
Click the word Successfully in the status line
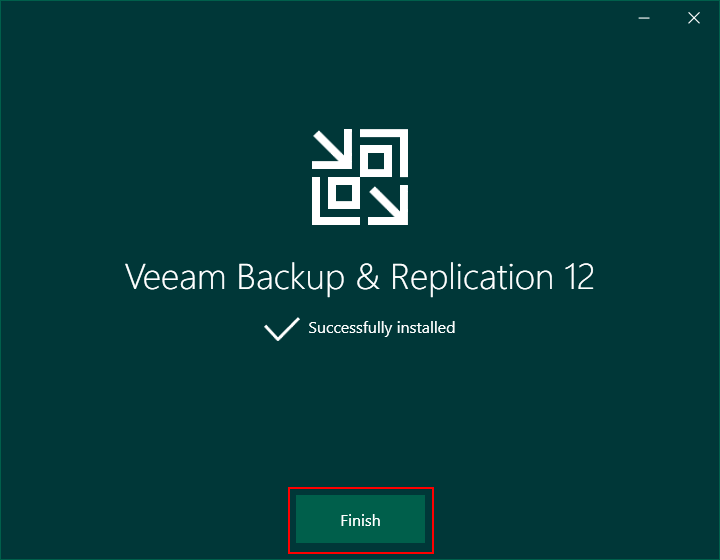click(x=350, y=328)
